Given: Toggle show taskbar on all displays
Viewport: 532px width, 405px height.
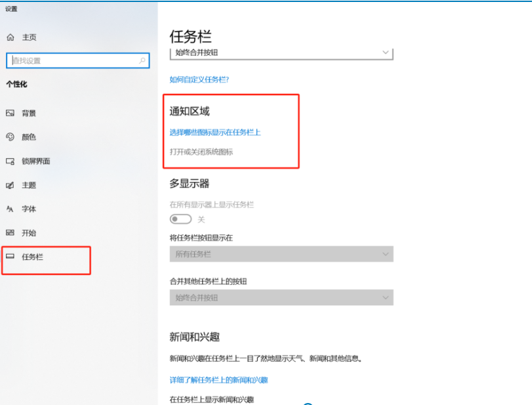Looking at the screenshot, I should click(180, 219).
